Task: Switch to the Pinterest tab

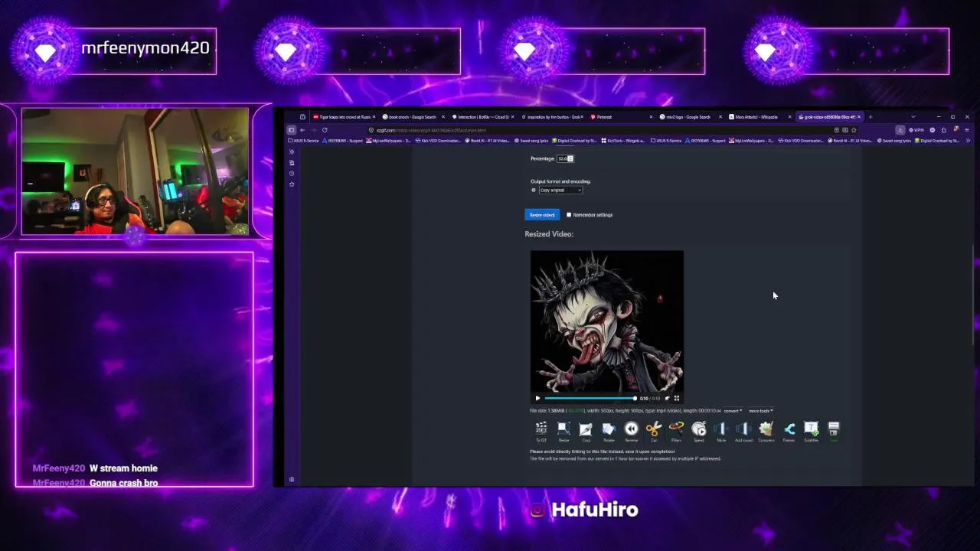Action: (622, 117)
